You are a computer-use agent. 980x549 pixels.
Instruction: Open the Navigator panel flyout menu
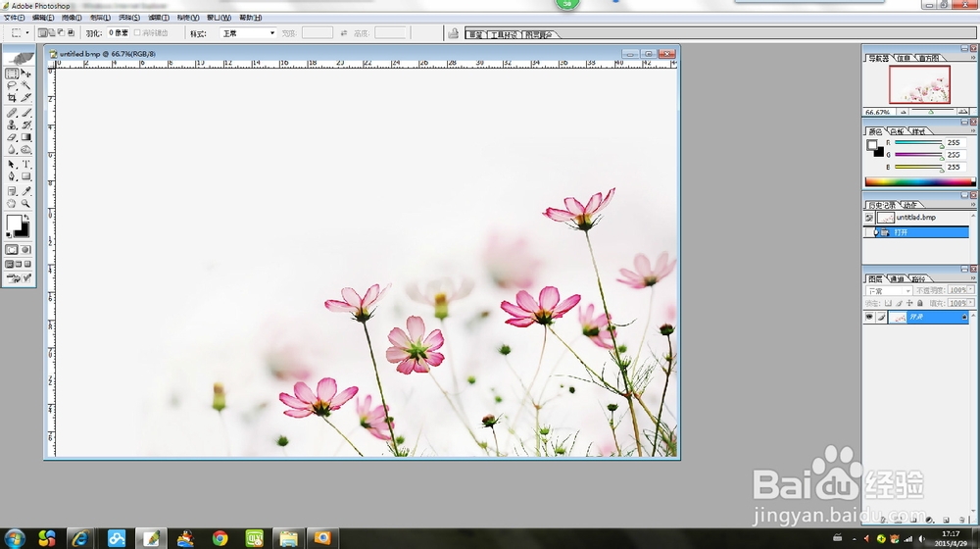[972, 58]
